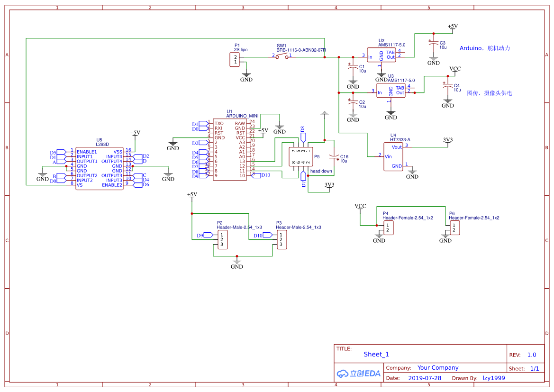Click the 'Arduino, 舵机动力' annotation
Viewport: 554px width, 392px height.
[485, 48]
